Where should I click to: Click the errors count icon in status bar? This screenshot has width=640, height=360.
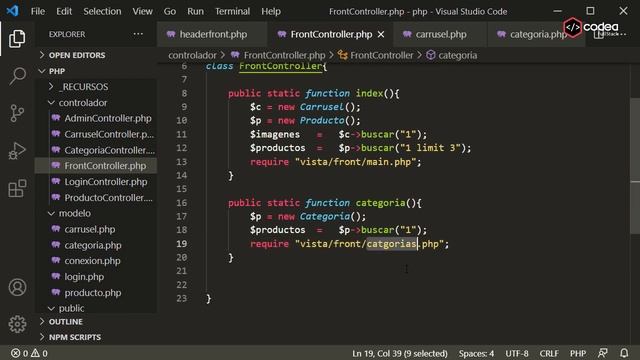16,353
